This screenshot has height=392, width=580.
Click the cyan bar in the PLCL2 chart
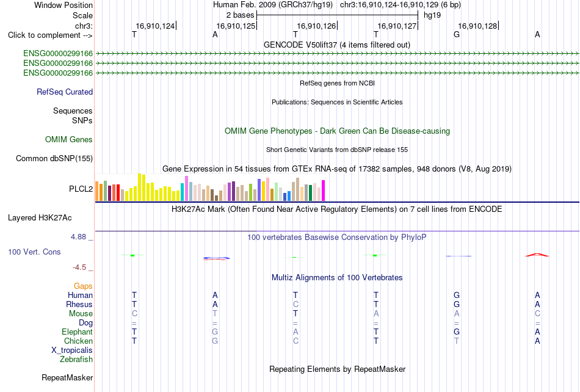(x=183, y=192)
